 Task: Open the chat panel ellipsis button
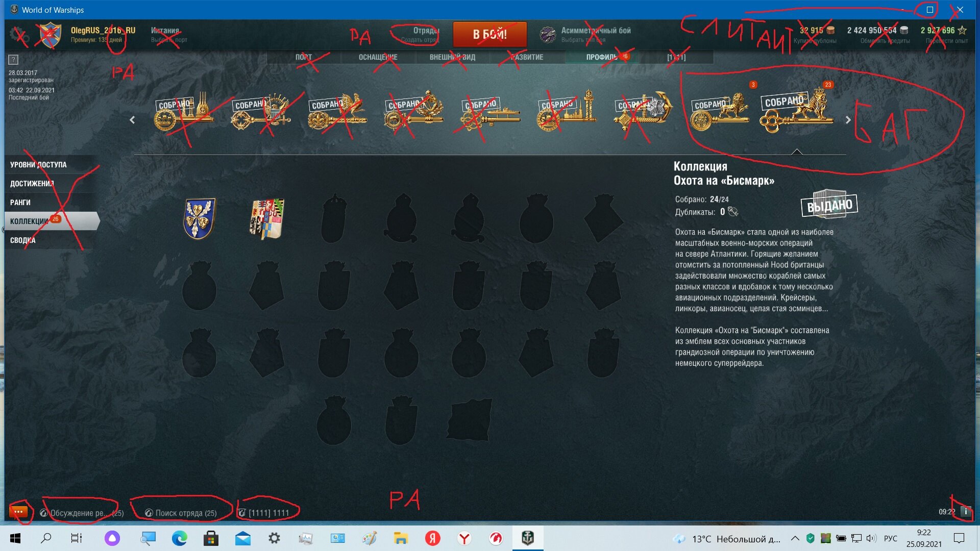tap(18, 511)
